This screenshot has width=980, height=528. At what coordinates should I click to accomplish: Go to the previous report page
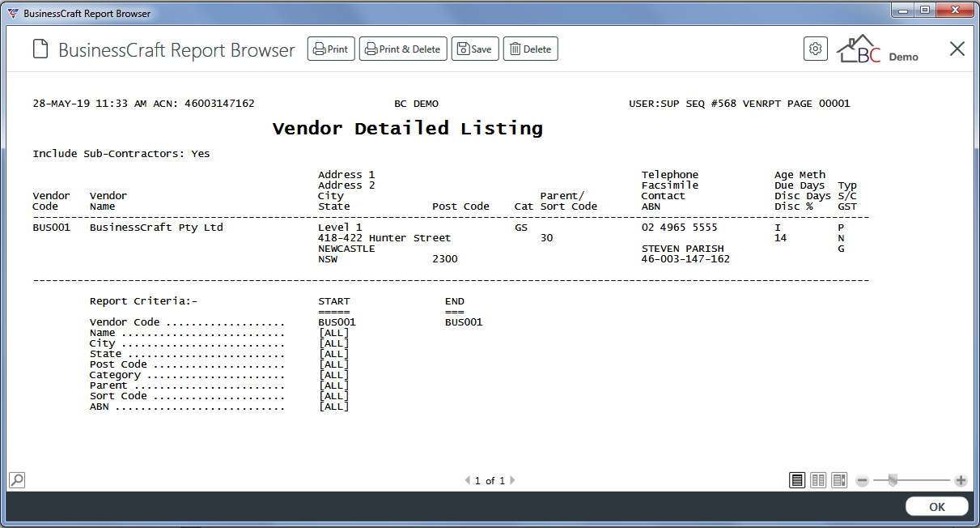[468, 480]
